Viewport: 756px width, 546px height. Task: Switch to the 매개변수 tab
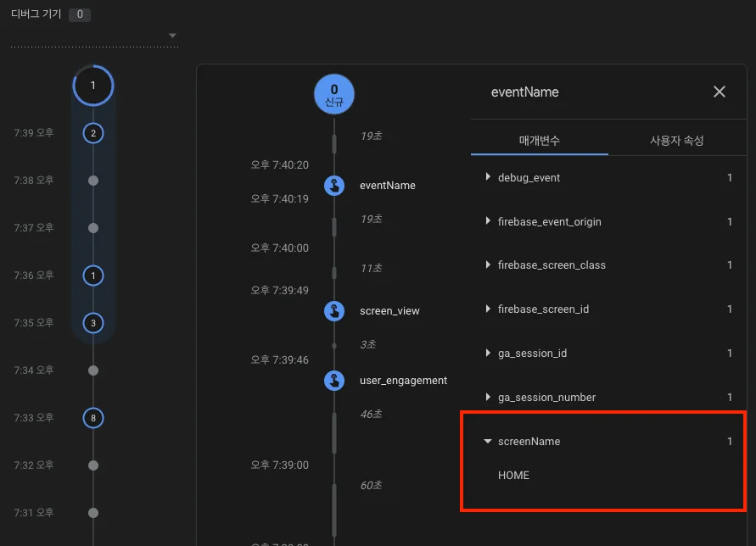coord(540,140)
